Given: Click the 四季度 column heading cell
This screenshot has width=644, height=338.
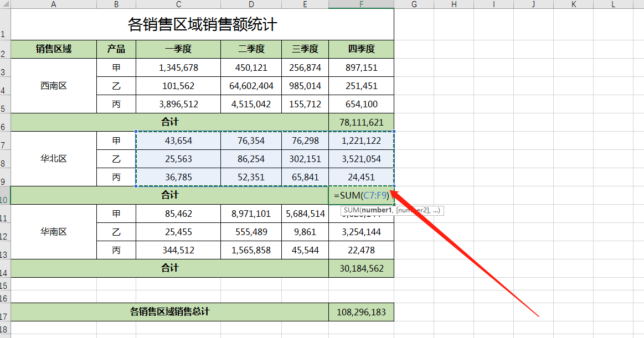Looking at the screenshot, I should pyautogui.click(x=361, y=49).
